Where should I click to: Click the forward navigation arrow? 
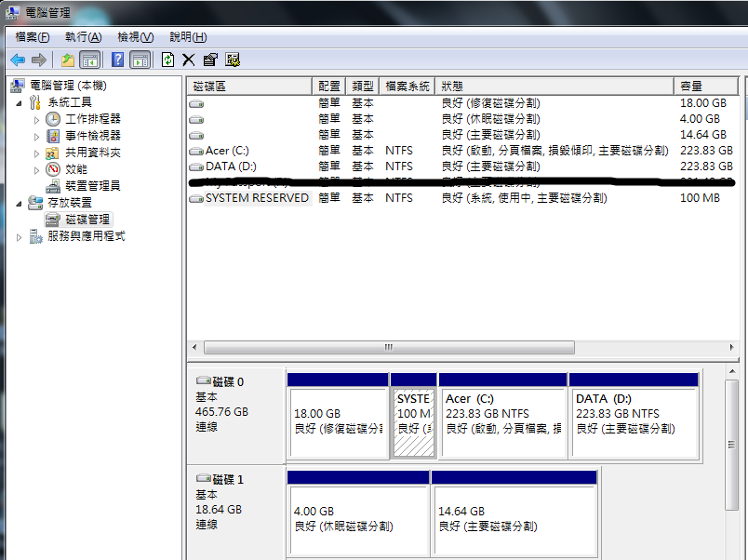click(38, 59)
